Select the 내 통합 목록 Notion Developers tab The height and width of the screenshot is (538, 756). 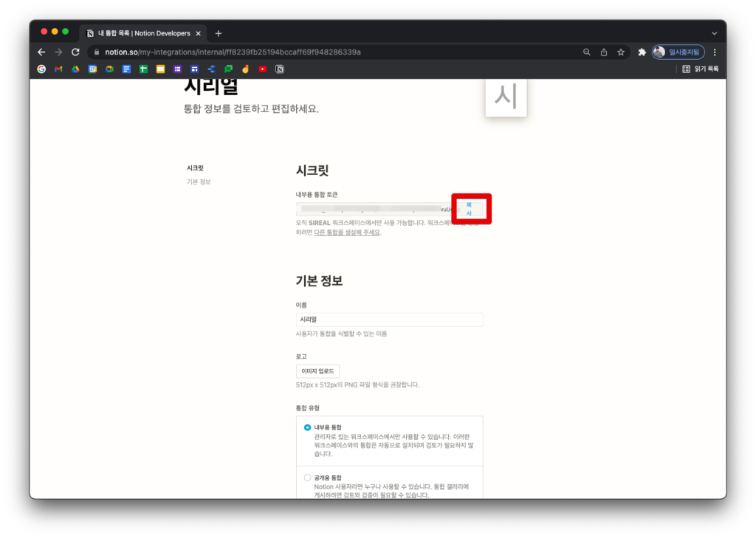(x=143, y=33)
